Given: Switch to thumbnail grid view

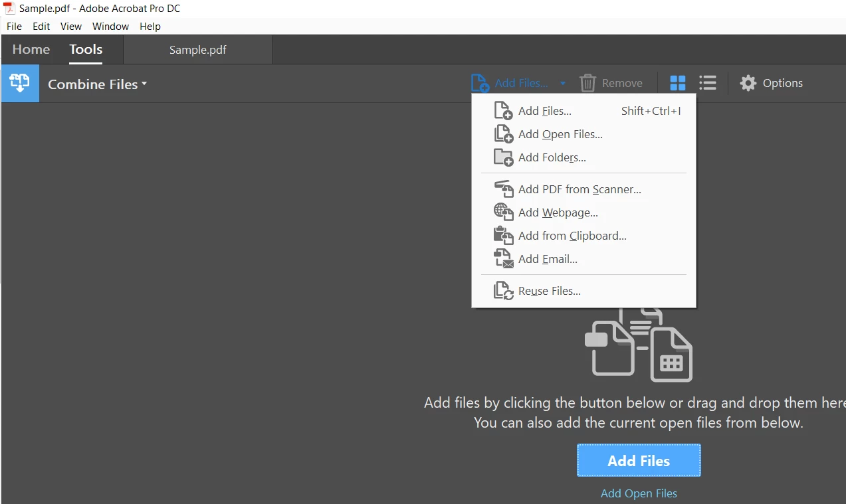Looking at the screenshot, I should point(678,83).
